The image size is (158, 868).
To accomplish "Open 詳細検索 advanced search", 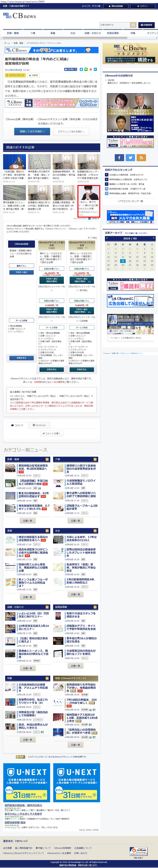I will (146, 25).
